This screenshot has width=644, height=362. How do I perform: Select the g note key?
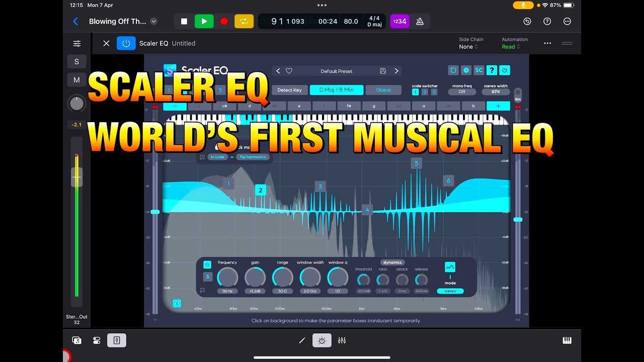(374, 106)
